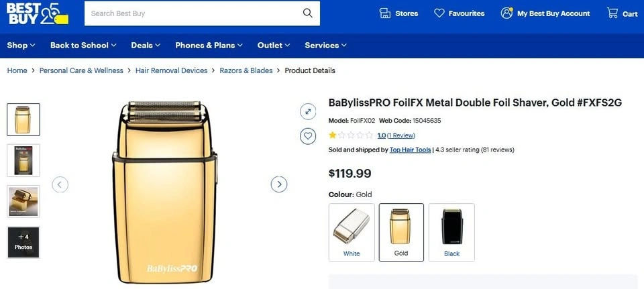Show previous product image arrow
Viewport: 644px width, 289px height.
(x=60, y=184)
